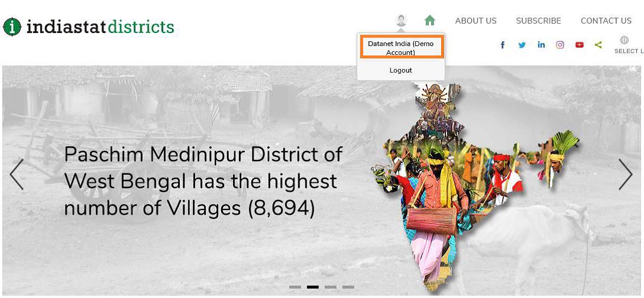Show previous slide with left arrow
The height and width of the screenshot is (298, 644).
tap(17, 174)
